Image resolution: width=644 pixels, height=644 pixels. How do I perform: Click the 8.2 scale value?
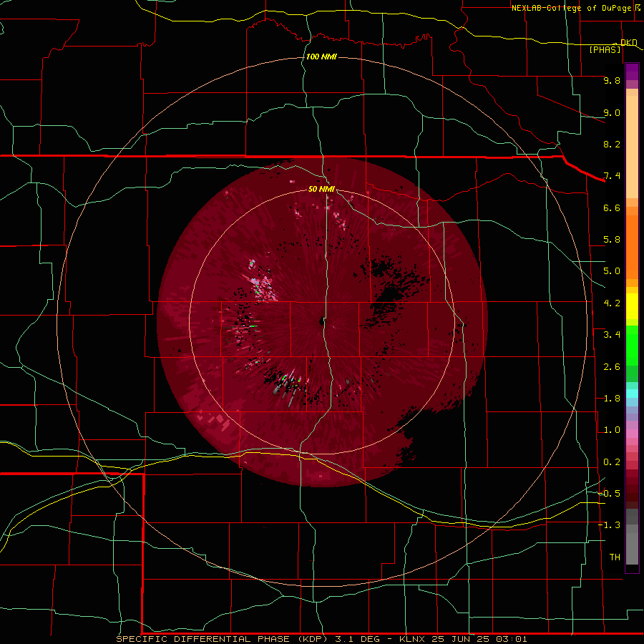[x=612, y=144]
